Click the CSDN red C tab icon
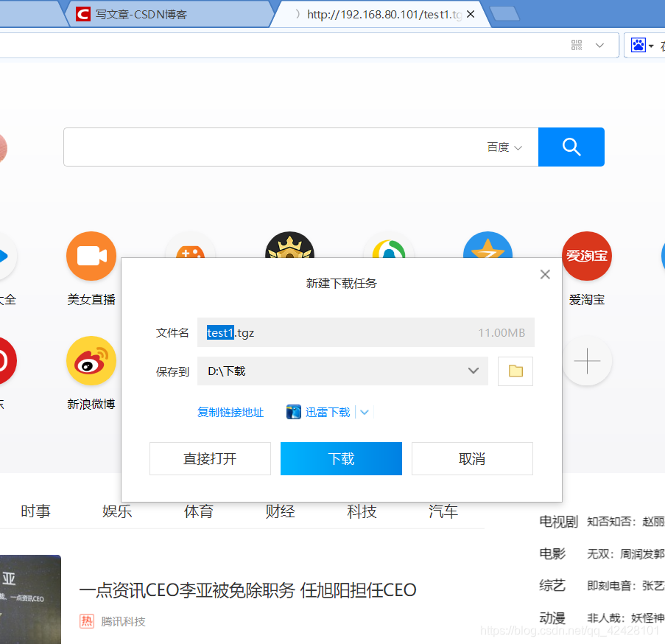The height and width of the screenshot is (644, 665). point(82,15)
